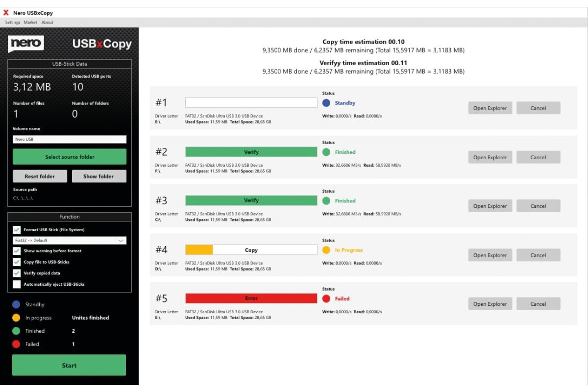Click the red Failed legend dot
Image resolution: width=588 pixels, height=392 pixels.
click(x=16, y=344)
